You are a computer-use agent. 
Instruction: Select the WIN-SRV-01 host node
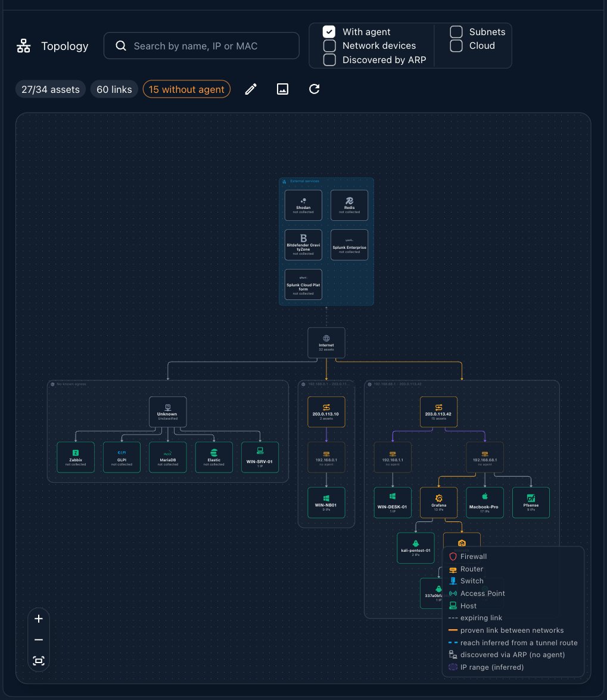pyautogui.click(x=260, y=458)
